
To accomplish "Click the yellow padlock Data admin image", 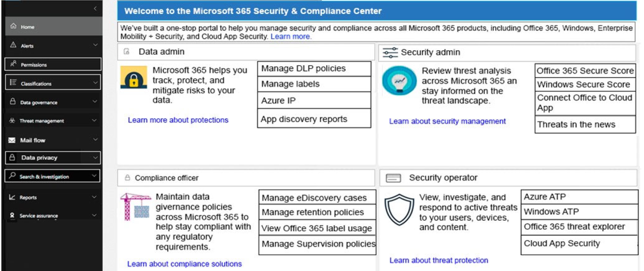I will [134, 78].
